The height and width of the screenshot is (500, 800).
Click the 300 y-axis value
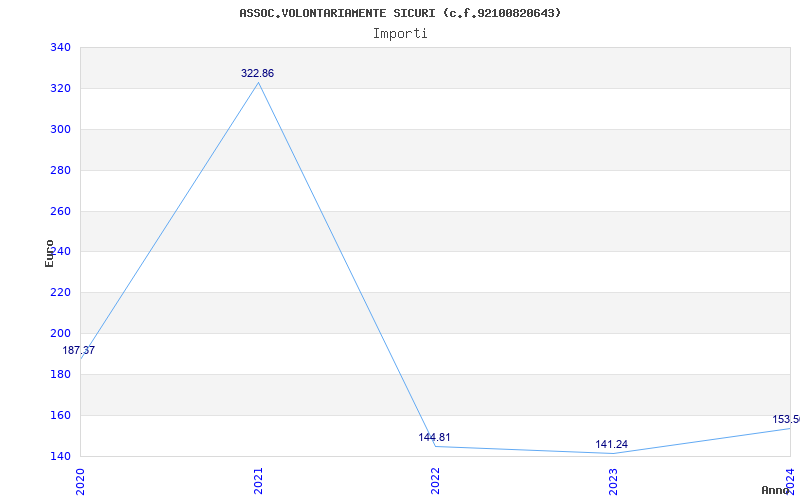click(x=60, y=129)
